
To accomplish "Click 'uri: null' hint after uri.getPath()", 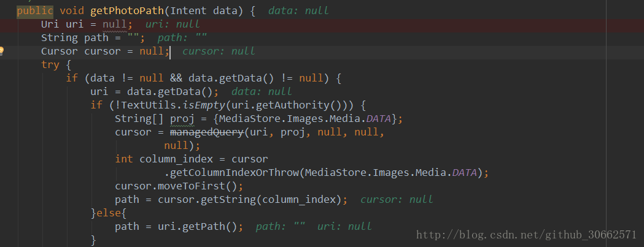I will point(344,227).
